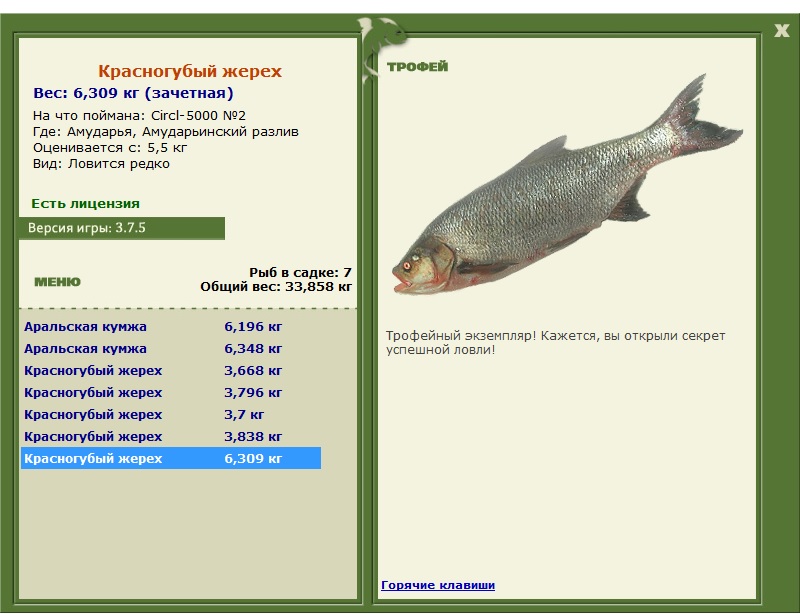Click the Вид: Ловится редко line
The width and height of the screenshot is (800, 614).
coord(101,164)
